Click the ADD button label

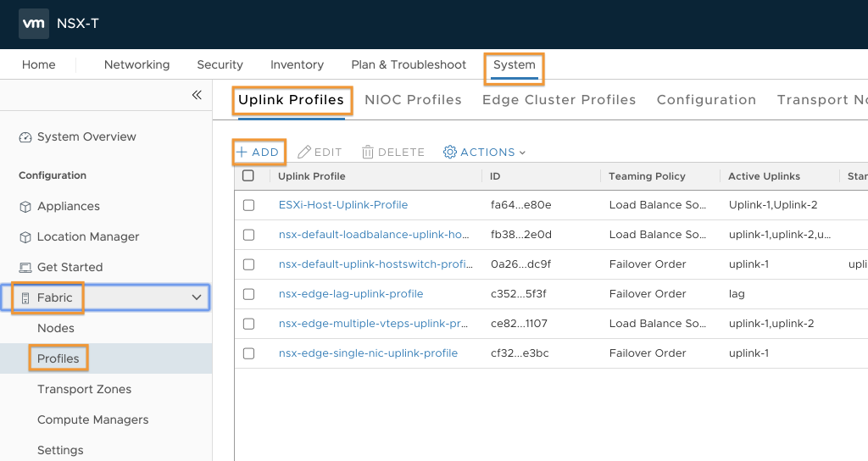(x=265, y=153)
